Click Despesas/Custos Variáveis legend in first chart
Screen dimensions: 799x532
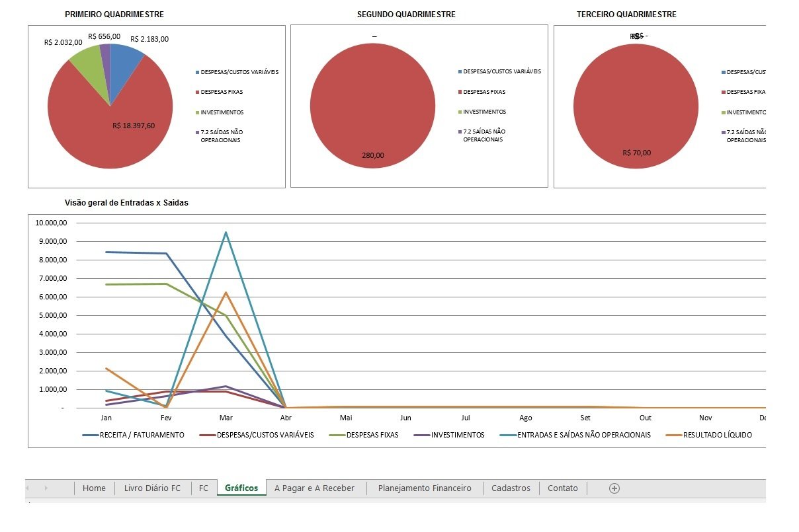coord(237,71)
